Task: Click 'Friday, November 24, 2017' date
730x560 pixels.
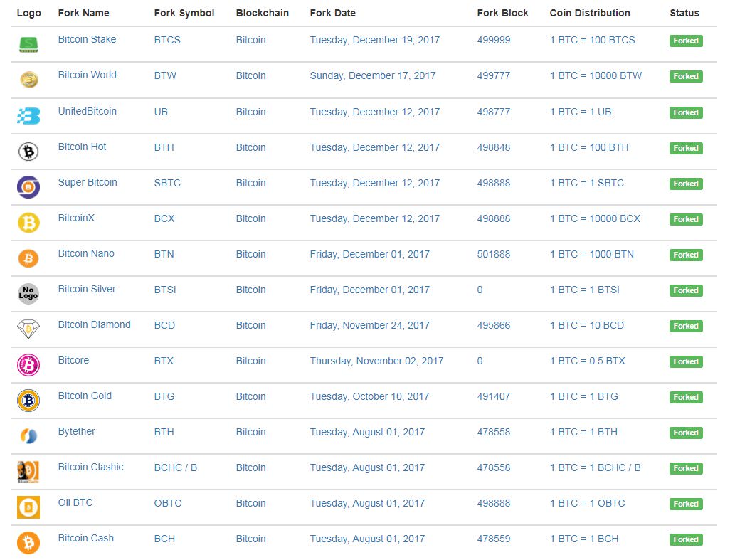Action: [370, 325]
